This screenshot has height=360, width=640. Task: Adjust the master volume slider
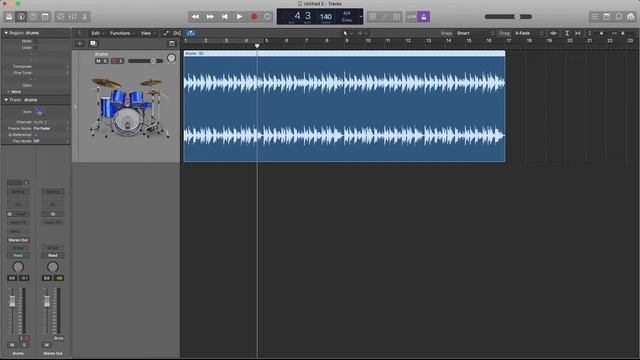508,17
